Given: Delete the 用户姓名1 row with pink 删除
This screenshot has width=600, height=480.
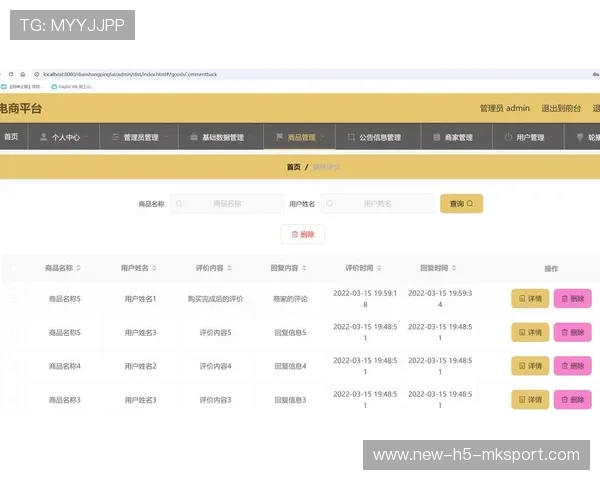Looking at the screenshot, I should 572,299.
